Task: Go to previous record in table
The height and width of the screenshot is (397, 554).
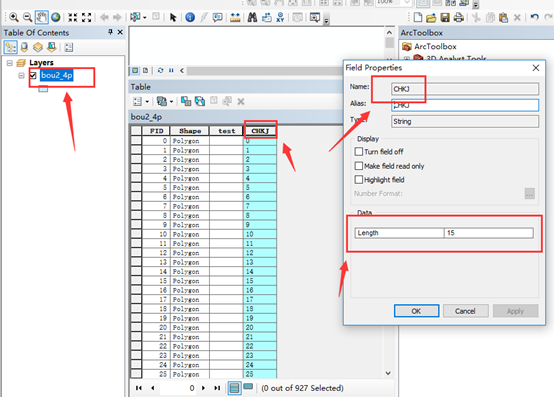Action: click(x=153, y=388)
